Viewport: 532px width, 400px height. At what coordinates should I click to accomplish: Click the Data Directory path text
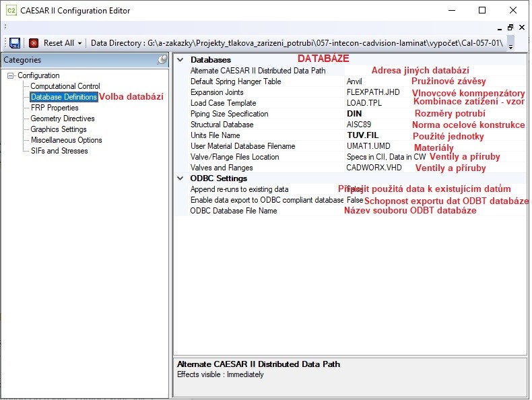(x=297, y=43)
